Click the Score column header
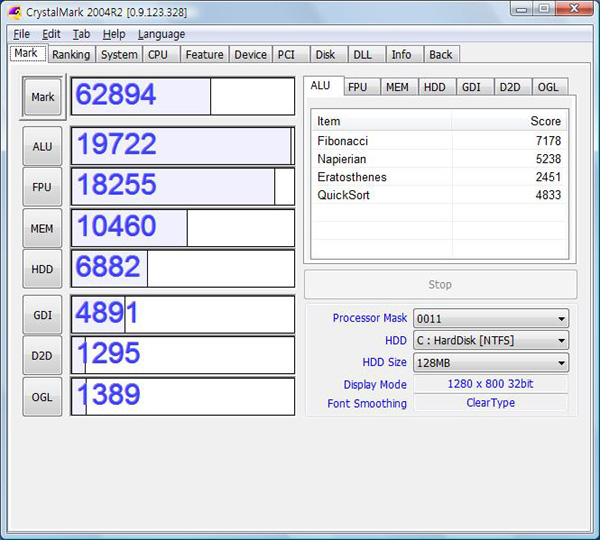600x540 pixels. (509, 121)
